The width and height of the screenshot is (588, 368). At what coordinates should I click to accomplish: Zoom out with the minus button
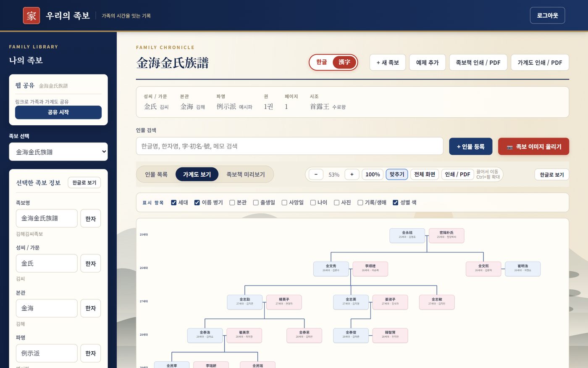[316, 175]
